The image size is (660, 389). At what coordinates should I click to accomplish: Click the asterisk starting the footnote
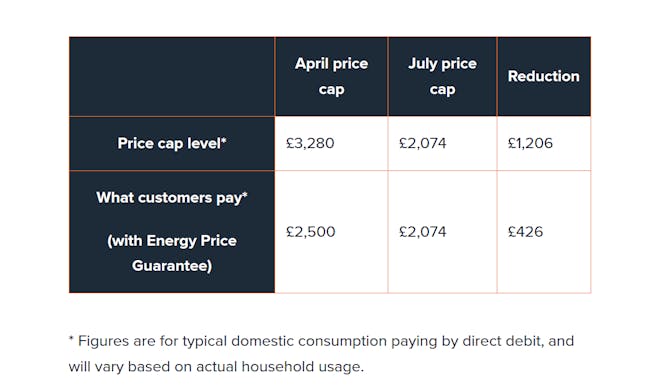click(x=71, y=338)
